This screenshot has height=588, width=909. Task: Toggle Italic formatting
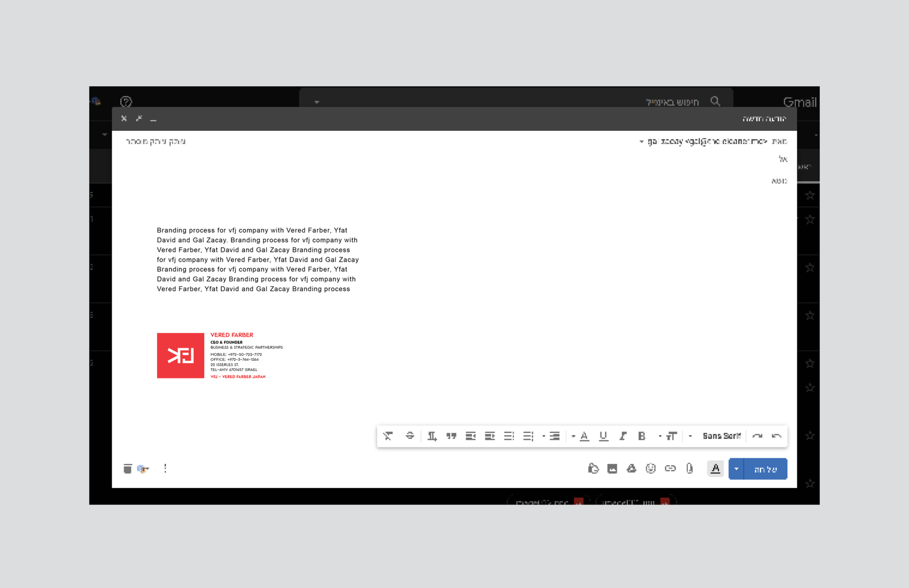click(622, 436)
